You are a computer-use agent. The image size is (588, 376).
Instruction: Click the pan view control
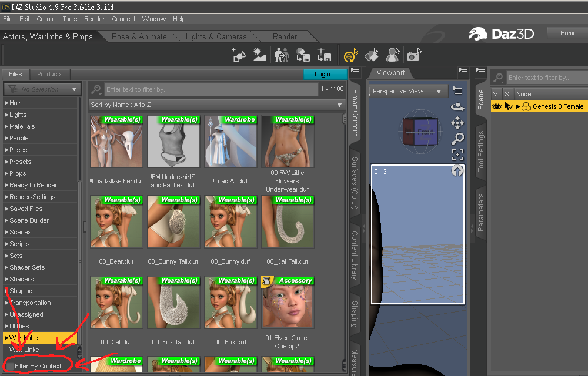click(x=457, y=123)
